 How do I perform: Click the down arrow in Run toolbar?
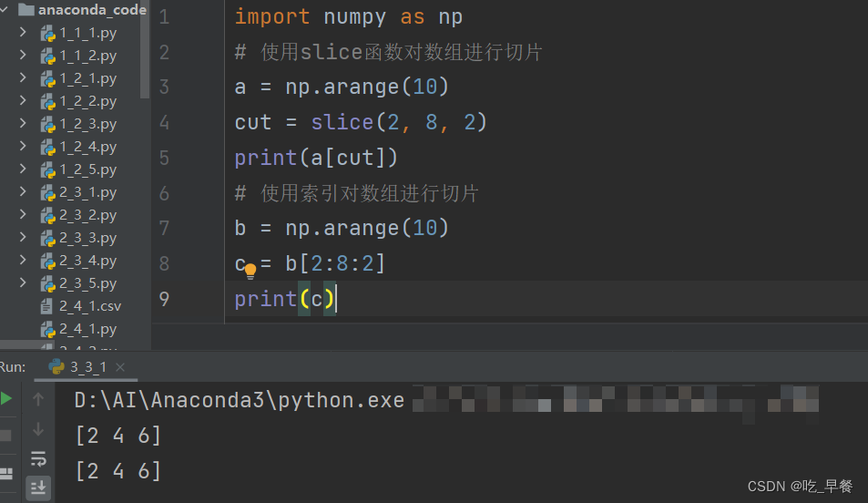click(x=38, y=429)
